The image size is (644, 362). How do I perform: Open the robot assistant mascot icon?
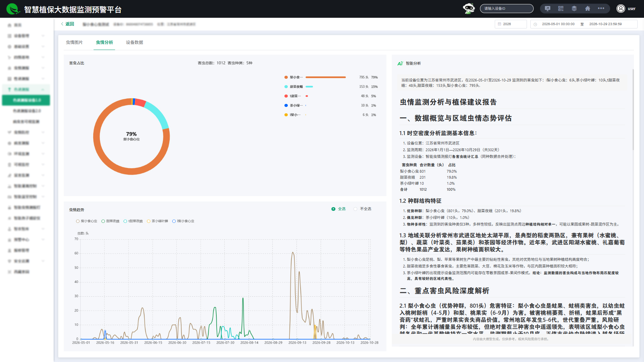tap(469, 8)
